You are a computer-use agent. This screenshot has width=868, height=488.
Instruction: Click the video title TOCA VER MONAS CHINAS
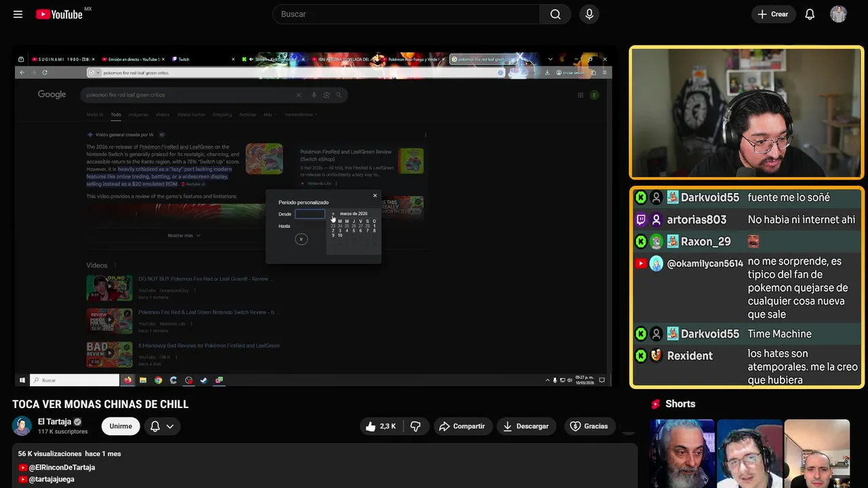click(x=100, y=404)
